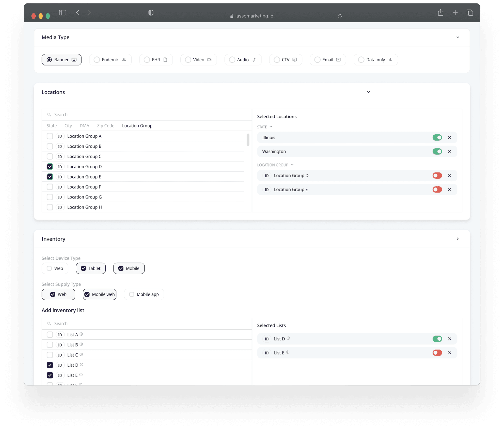504x430 pixels.
Task: Click the Locations search field
Action: (x=147, y=115)
